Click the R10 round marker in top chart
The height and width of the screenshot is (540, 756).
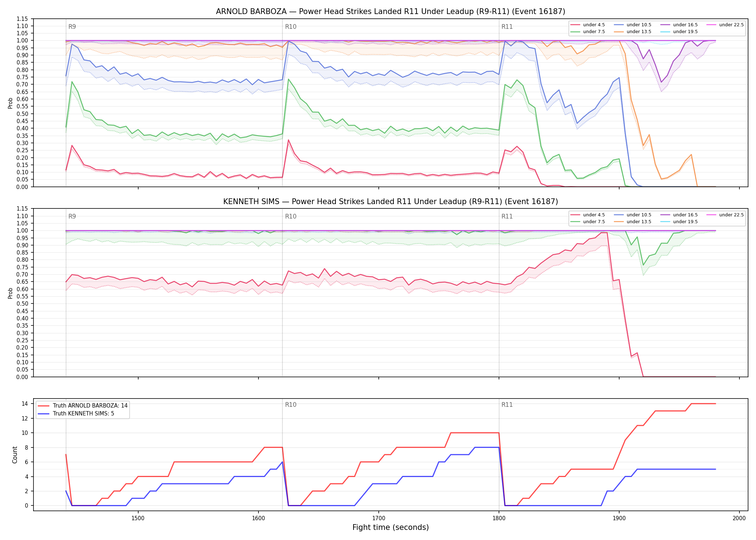coord(291,27)
